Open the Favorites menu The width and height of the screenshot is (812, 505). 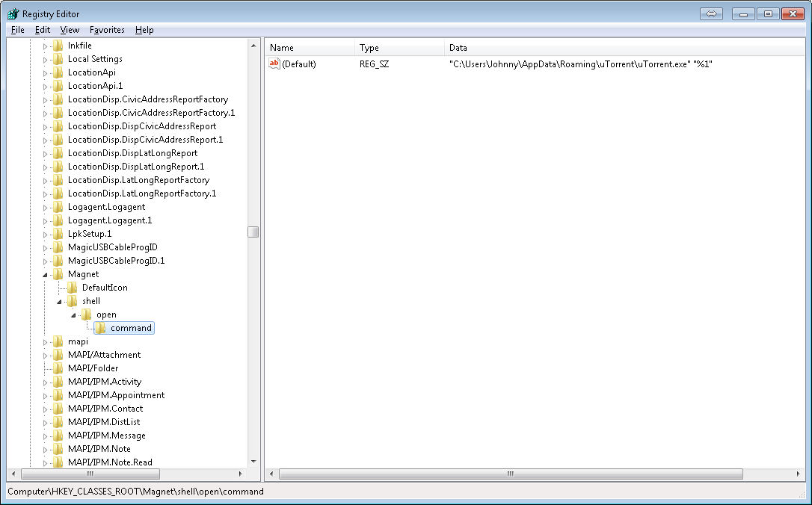coord(107,30)
